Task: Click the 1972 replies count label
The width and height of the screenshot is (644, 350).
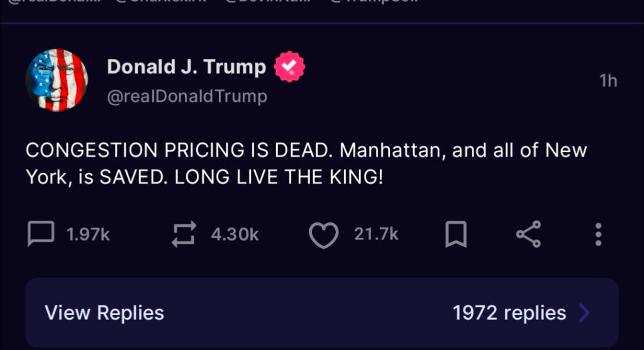Action: pyautogui.click(x=509, y=313)
